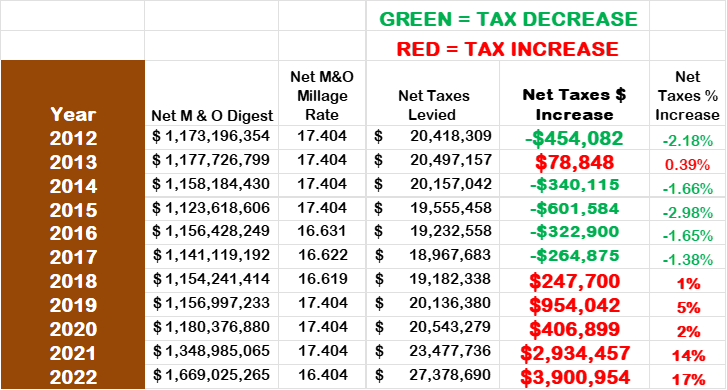Click digest value $1,348,985,065
The height and width of the screenshot is (390, 727).
(x=211, y=351)
